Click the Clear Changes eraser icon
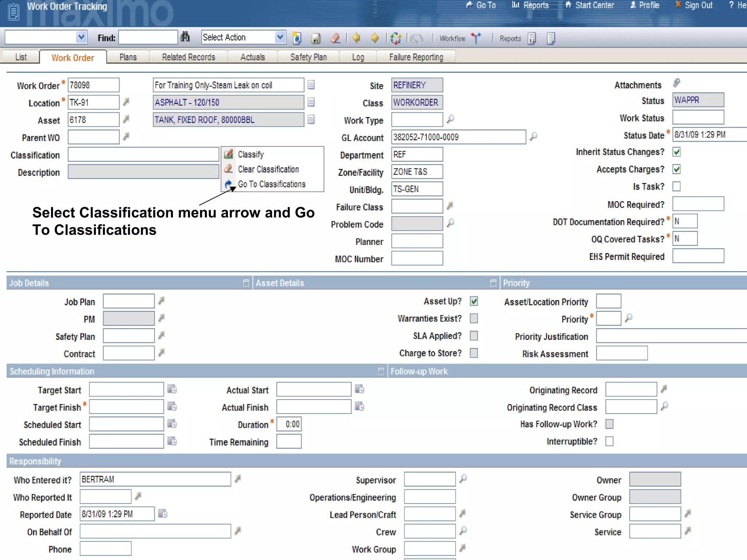The width and height of the screenshot is (747, 560). point(335,38)
